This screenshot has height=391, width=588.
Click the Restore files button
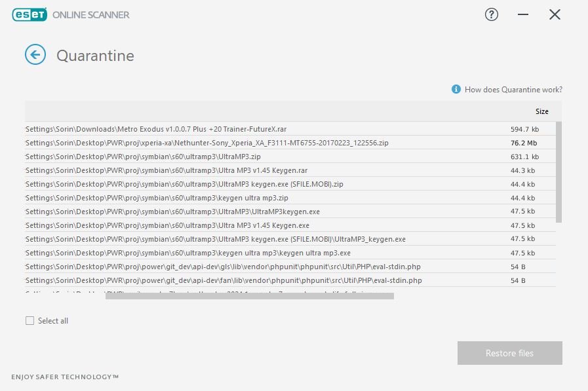pos(509,353)
